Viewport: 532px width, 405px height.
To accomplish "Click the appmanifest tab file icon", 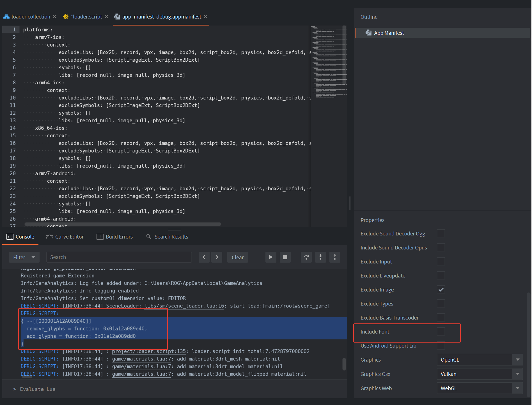I will [x=117, y=17].
